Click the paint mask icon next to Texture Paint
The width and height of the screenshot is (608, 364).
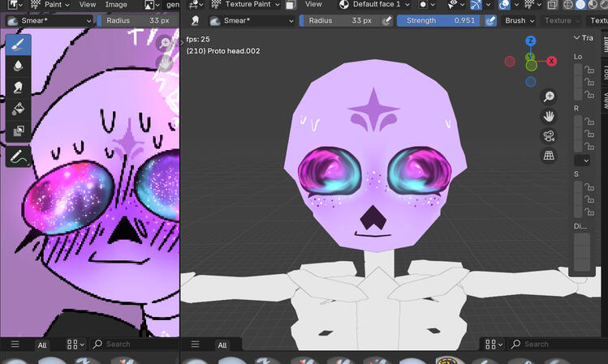290,5
